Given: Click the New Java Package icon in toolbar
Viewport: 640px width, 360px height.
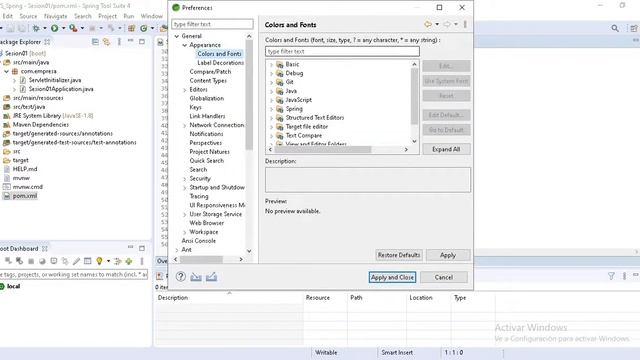Looking at the screenshot, I should [131, 28].
